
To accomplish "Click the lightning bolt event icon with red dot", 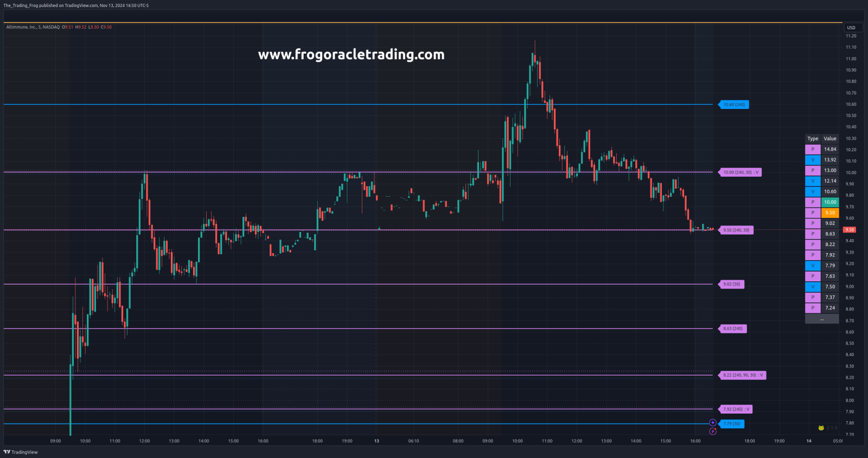I will tap(713, 431).
